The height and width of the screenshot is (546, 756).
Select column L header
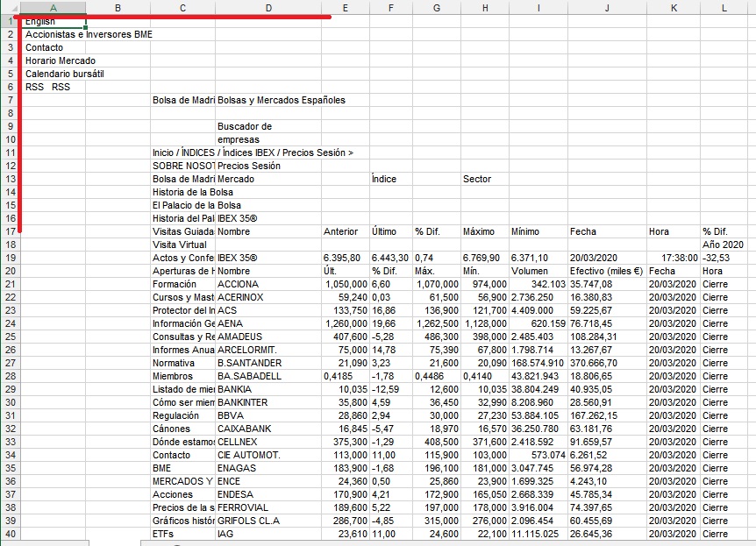click(x=724, y=8)
